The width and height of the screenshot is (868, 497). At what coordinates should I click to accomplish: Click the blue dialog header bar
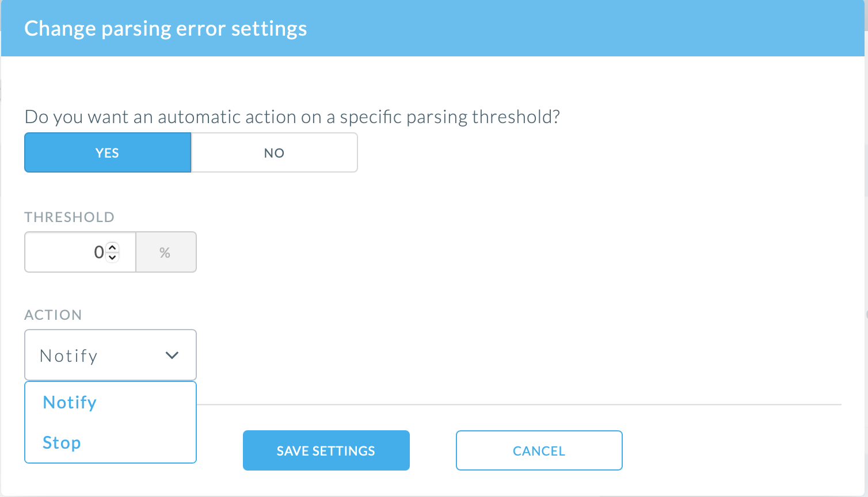coord(576,29)
